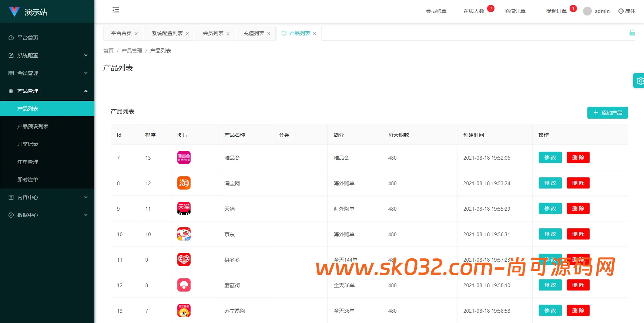Click the 蘑菇街 product icon image
This screenshot has height=323, width=644.
184,285
